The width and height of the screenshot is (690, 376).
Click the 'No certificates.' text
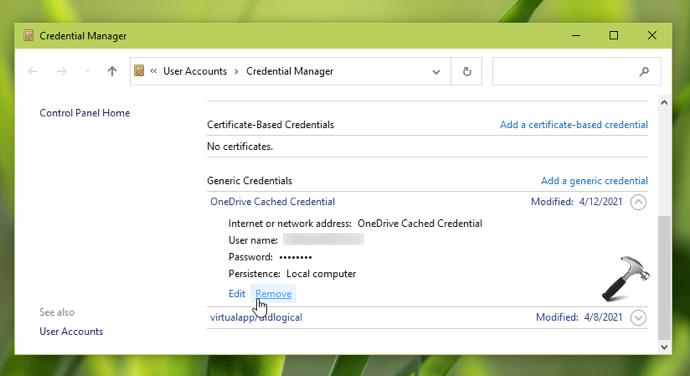coord(240,147)
